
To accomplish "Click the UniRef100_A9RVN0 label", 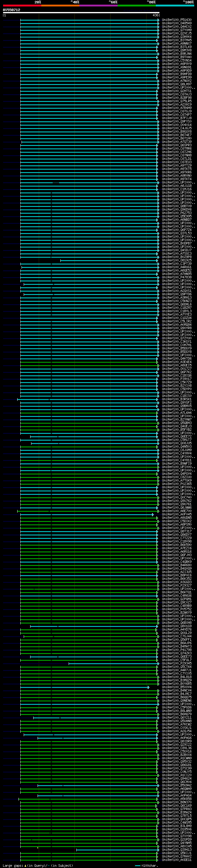I will coord(176,176).
